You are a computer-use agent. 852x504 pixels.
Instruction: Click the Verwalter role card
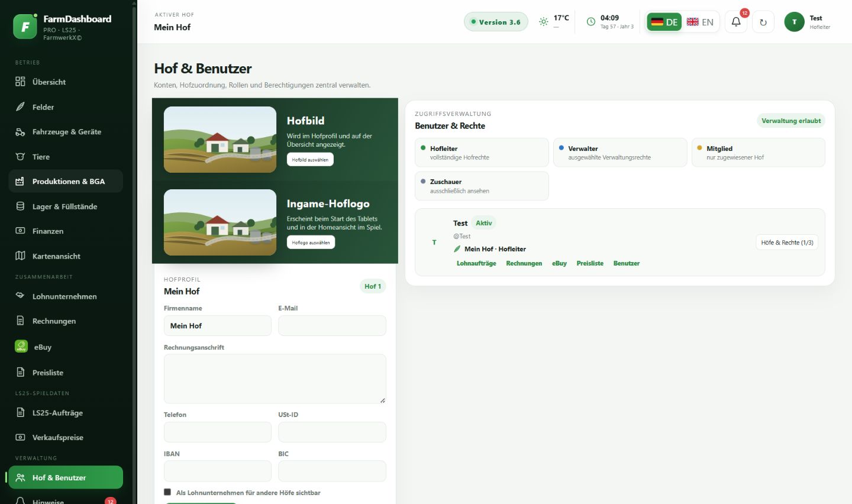(x=620, y=153)
